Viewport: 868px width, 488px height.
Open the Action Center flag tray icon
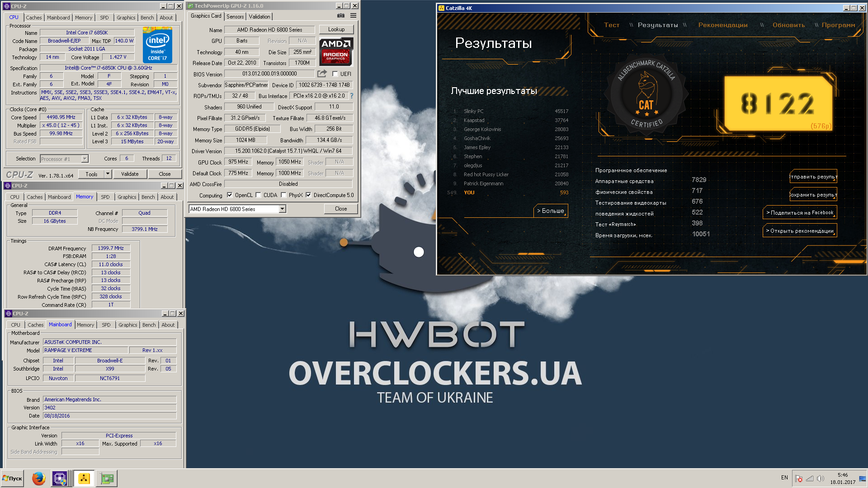point(799,479)
